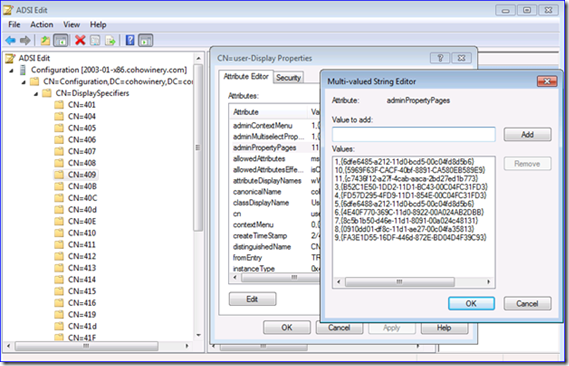
Task: Open the Action menu
Action: click(x=42, y=25)
